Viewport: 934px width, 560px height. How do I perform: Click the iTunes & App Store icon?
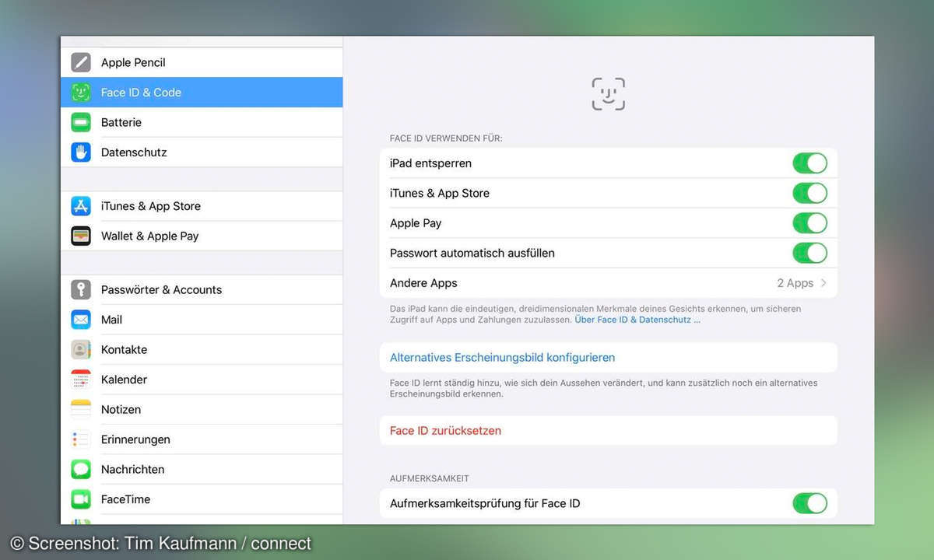click(x=81, y=206)
